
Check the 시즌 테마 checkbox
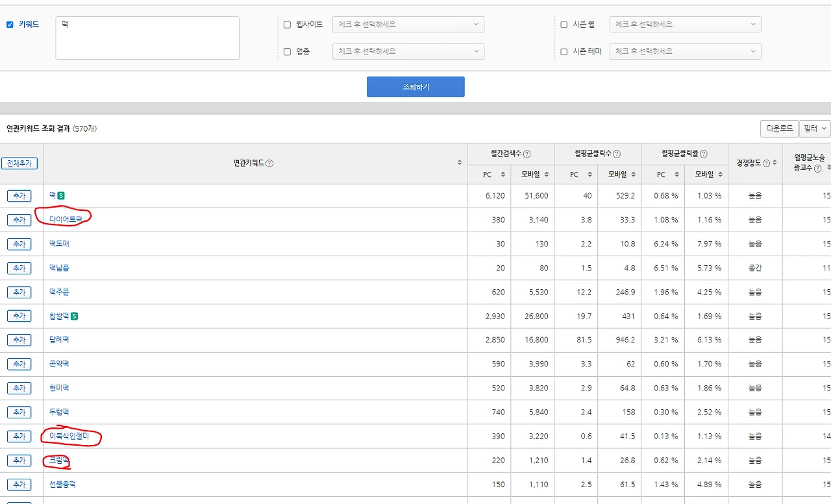pyautogui.click(x=564, y=52)
